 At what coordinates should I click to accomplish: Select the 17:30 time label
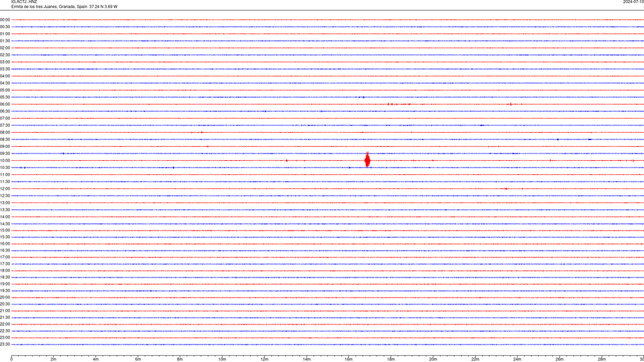click(x=5, y=264)
